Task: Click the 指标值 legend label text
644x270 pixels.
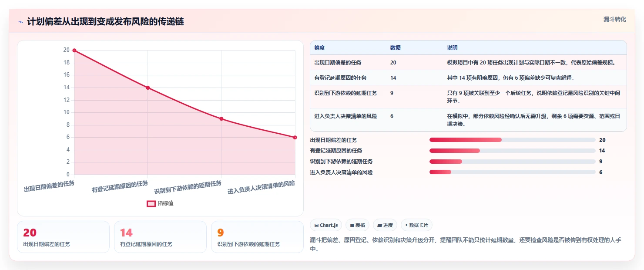Action: (165, 203)
